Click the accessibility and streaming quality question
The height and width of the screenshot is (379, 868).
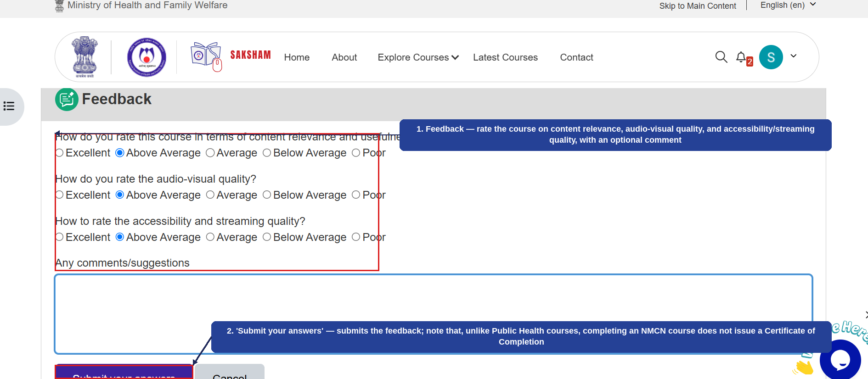pos(180,221)
